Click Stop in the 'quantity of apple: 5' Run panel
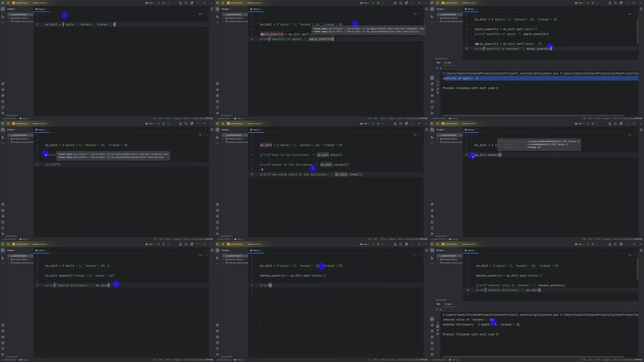The height and width of the screenshot is (362, 644). (x=440, y=68)
